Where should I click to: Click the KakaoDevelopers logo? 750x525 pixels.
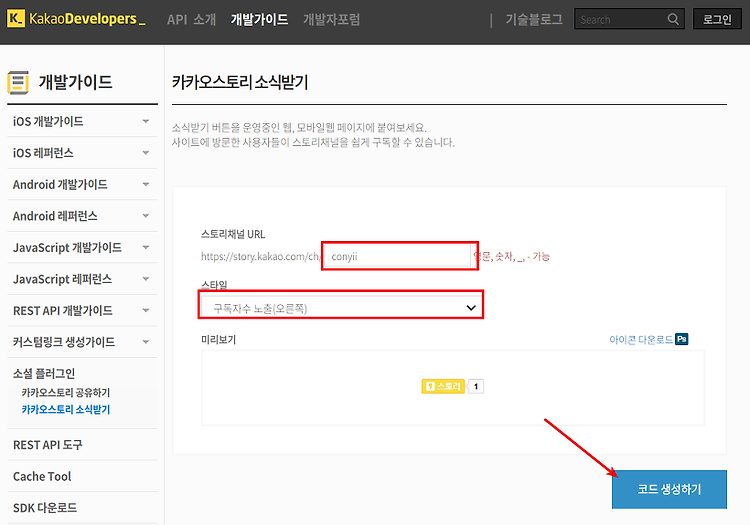pyautogui.click(x=76, y=19)
